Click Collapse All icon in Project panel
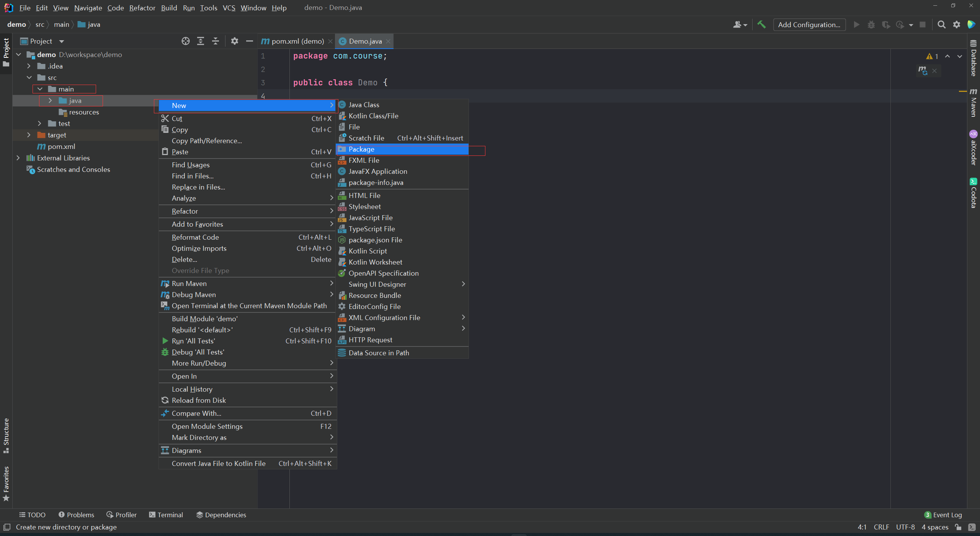Image resolution: width=980 pixels, height=536 pixels. click(216, 41)
